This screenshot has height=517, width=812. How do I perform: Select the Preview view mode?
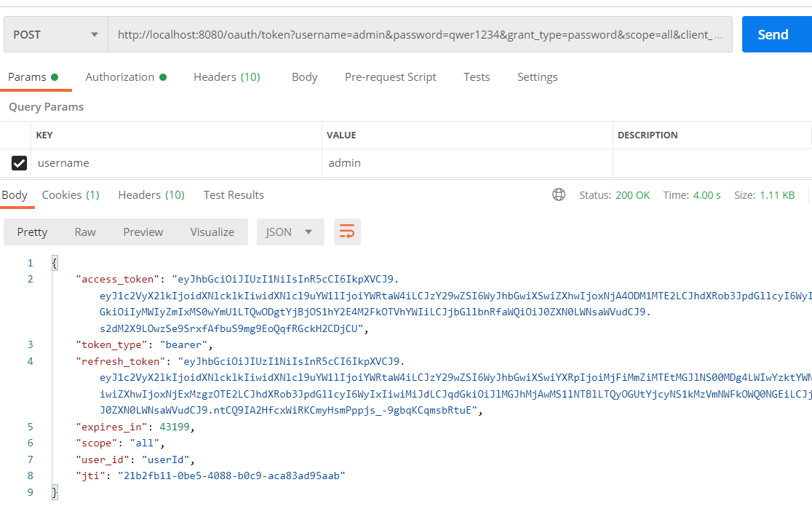[143, 232]
